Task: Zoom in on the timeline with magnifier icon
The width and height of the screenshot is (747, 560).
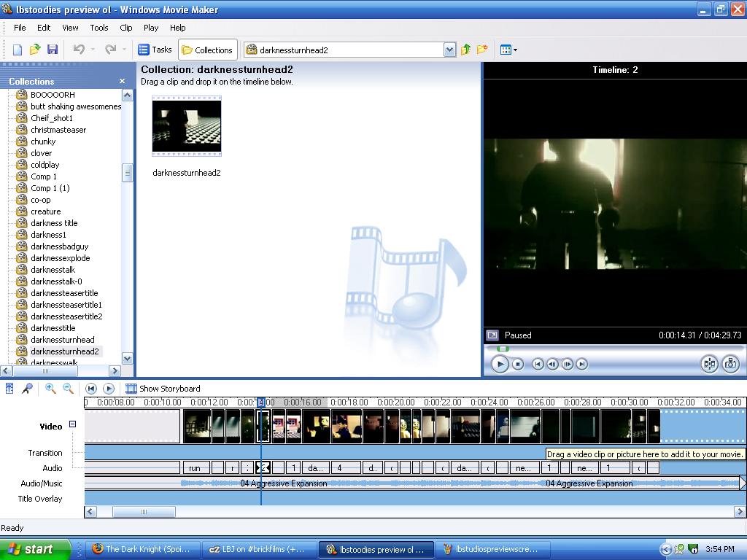Action: point(50,389)
